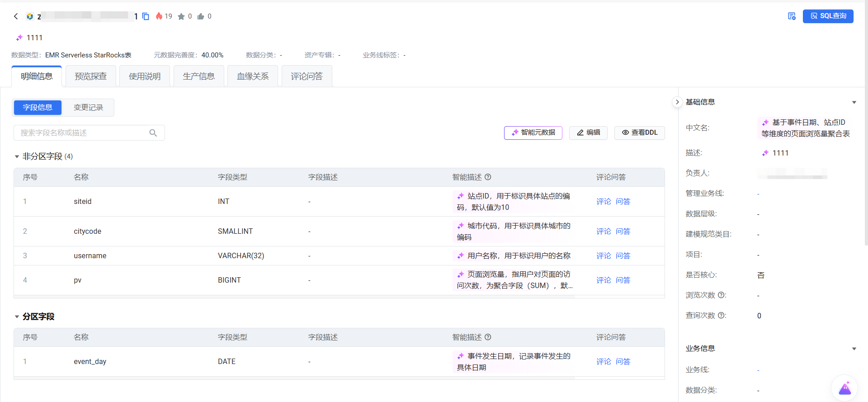Click the star favorite icon
This screenshot has height=402, width=868.
click(181, 16)
